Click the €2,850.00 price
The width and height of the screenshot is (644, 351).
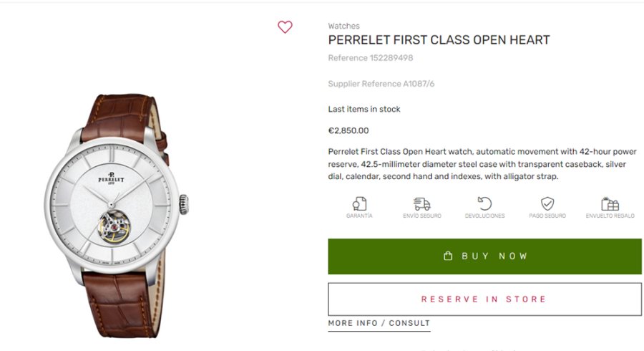point(348,130)
